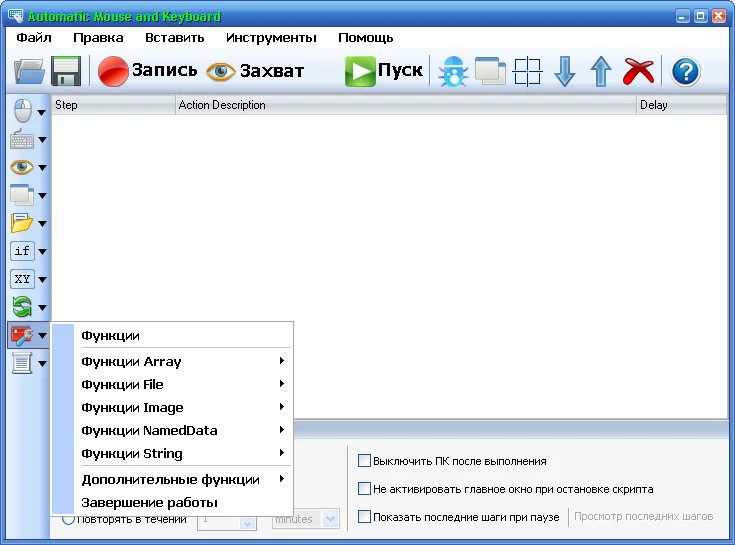Click the yellow folder sidebar icon
The height and width of the screenshot is (545, 735).
point(22,223)
